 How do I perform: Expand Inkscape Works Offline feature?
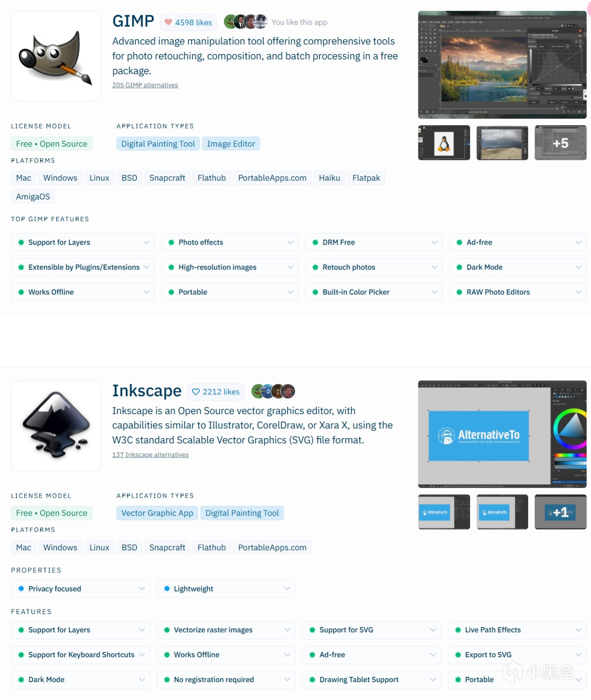(226, 655)
